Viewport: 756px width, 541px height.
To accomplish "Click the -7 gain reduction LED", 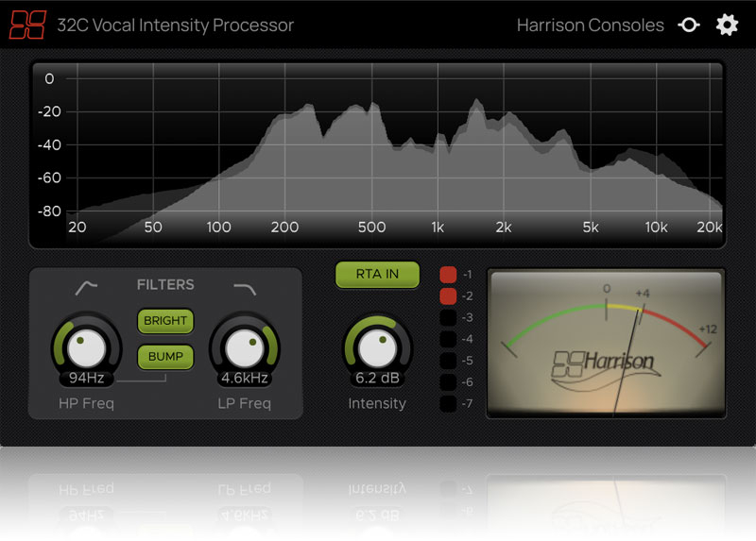I will coord(448,404).
